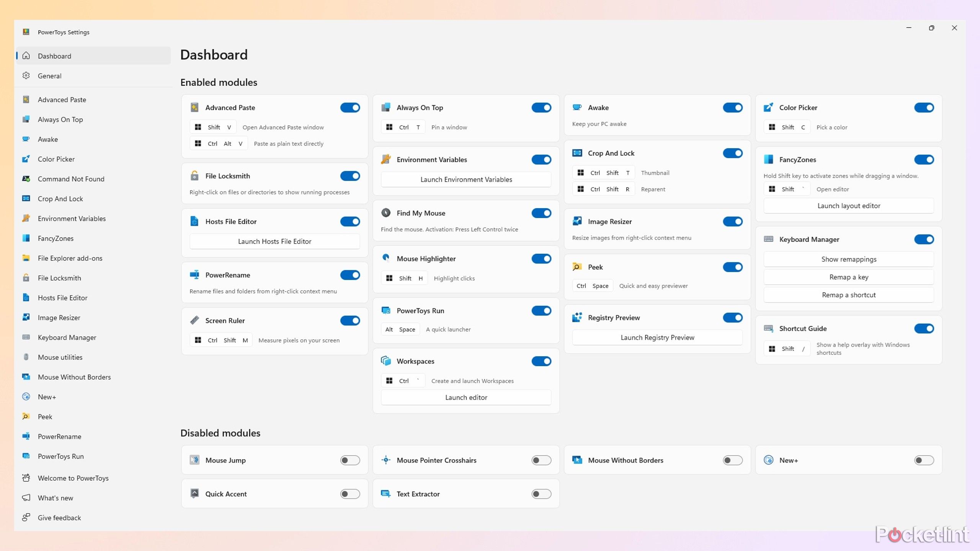Click the PowerToys Settings app icon

pyautogui.click(x=26, y=32)
